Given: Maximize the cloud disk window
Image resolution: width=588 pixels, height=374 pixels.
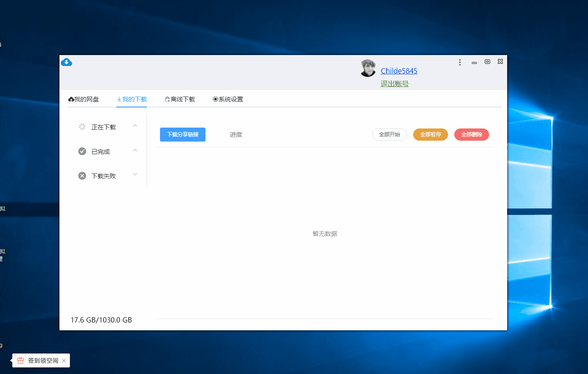Looking at the screenshot, I should 487,62.
